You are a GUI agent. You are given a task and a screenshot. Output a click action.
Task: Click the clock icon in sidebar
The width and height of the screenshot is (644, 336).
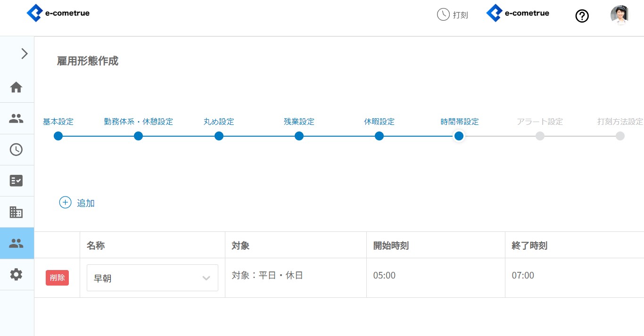(17, 150)
